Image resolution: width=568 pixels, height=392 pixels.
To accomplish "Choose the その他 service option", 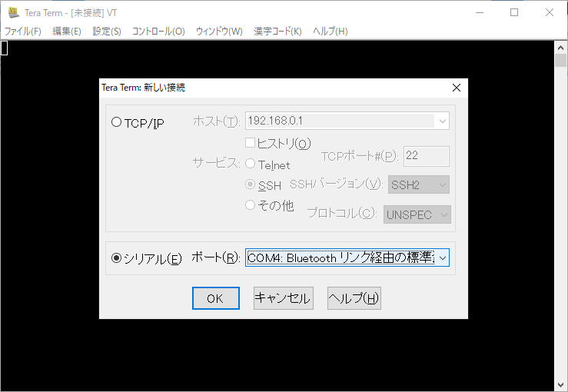I will [251, 205].
